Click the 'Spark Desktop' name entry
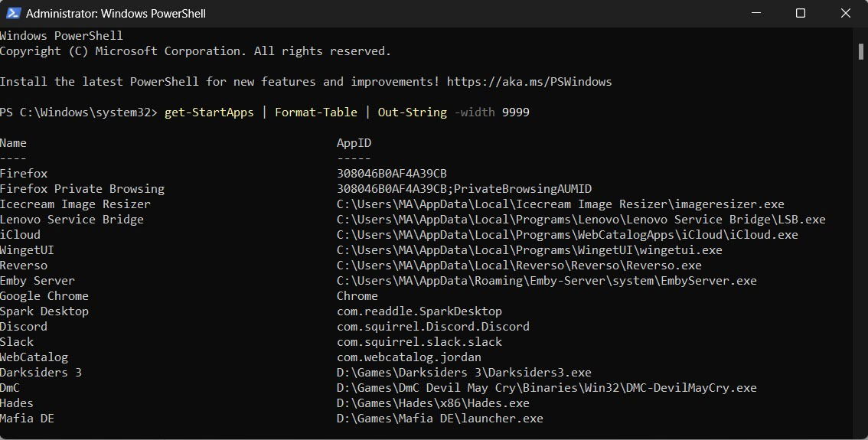This screenshot has width=868, height=440. (x=44, y=311)
